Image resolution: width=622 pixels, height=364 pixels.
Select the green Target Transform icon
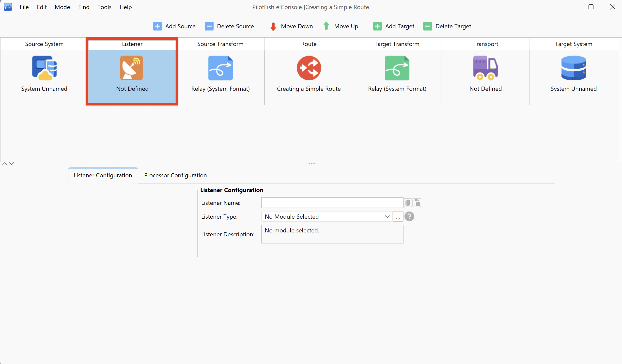pyautogui.click(x=397, y=68)
